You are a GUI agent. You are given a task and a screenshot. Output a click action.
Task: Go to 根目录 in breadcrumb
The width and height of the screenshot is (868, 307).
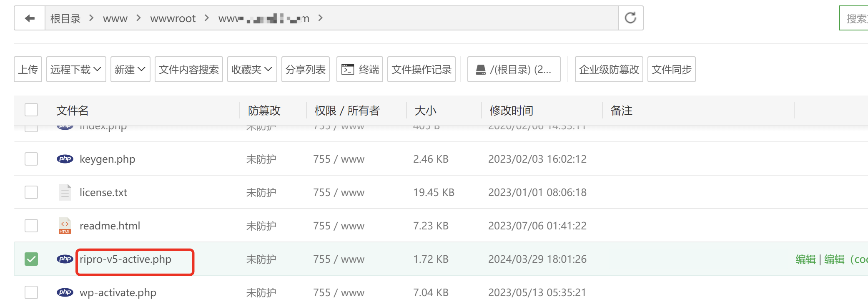point(65,18)
